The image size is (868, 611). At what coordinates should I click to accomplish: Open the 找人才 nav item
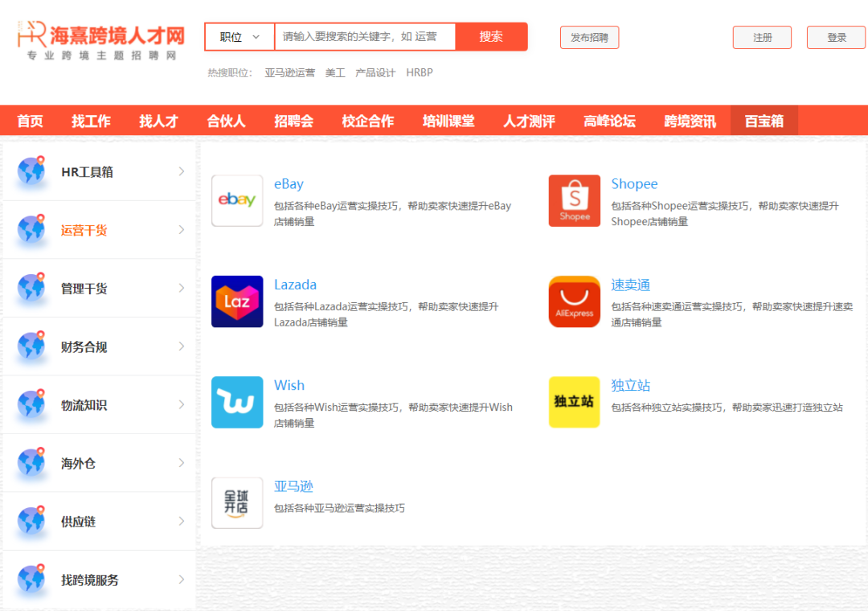159,121
